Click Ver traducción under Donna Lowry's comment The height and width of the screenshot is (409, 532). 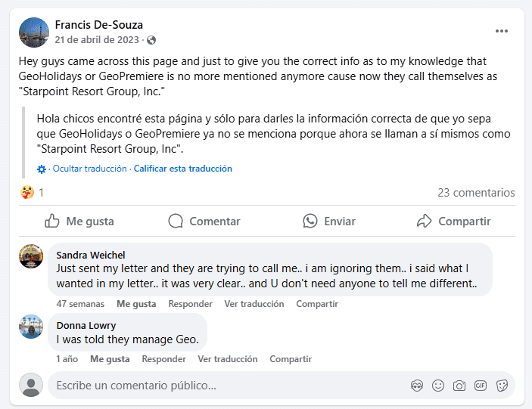tap(228, 359)
